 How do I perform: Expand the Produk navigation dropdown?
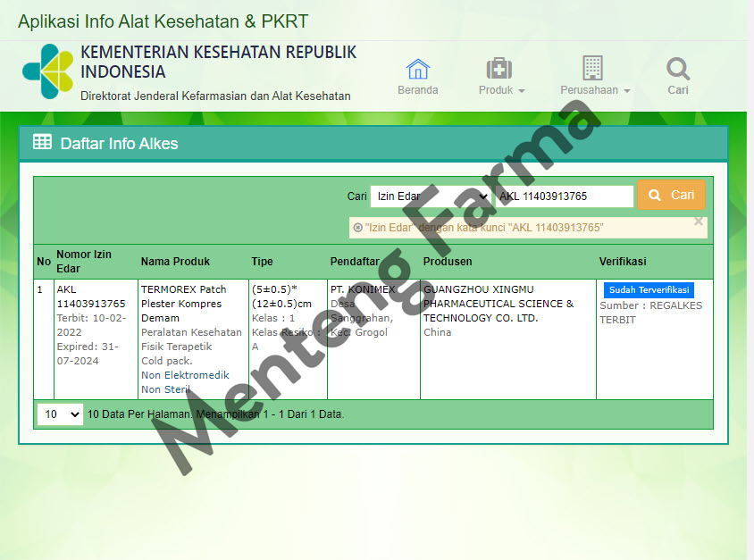point(500,89)
